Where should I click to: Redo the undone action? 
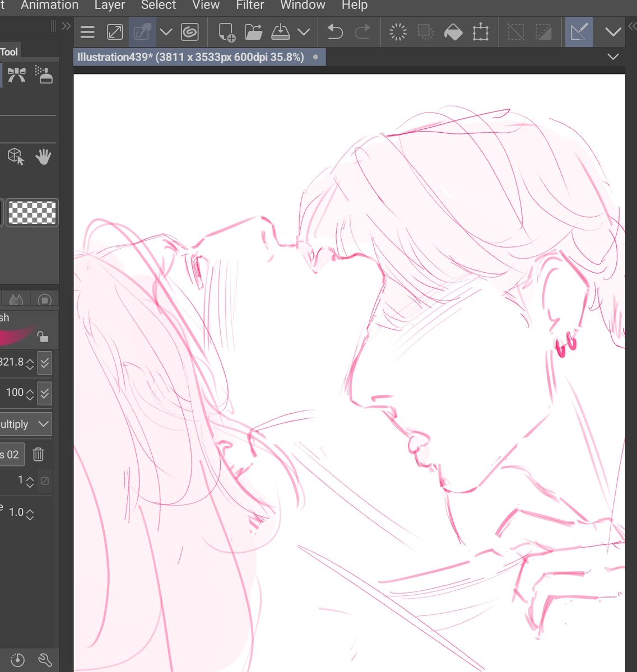coord(362,32)
